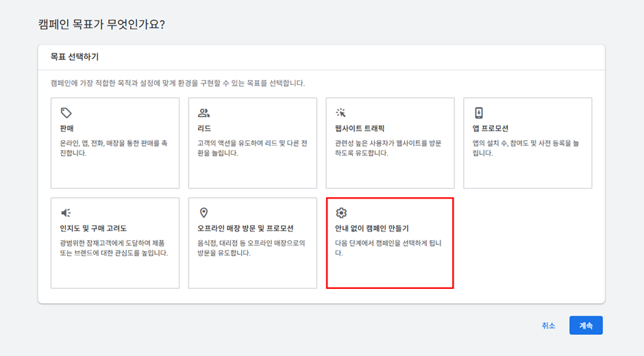Click the price tag icon for 판매
The image size is (644, 356).
tap(66, 112)
